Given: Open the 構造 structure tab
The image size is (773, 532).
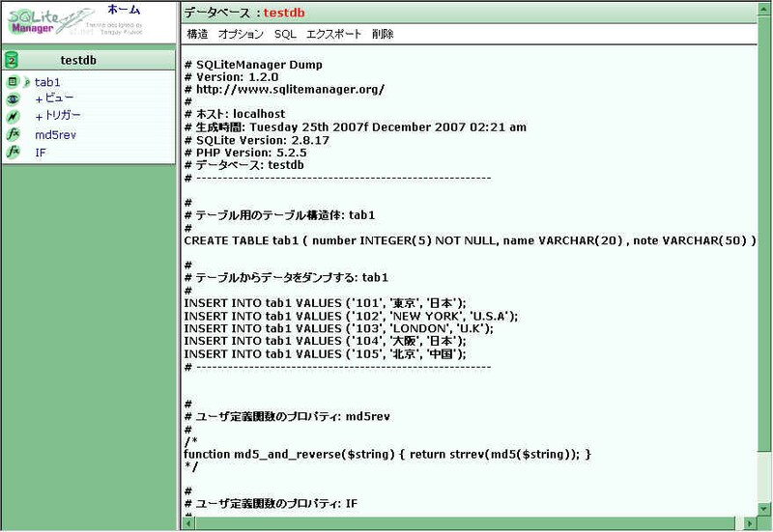Looking at the screenshot, I should (x=197, y=34).
